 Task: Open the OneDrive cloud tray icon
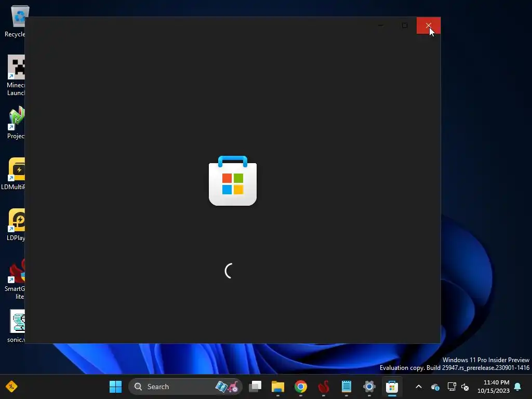tap(435, 387)
